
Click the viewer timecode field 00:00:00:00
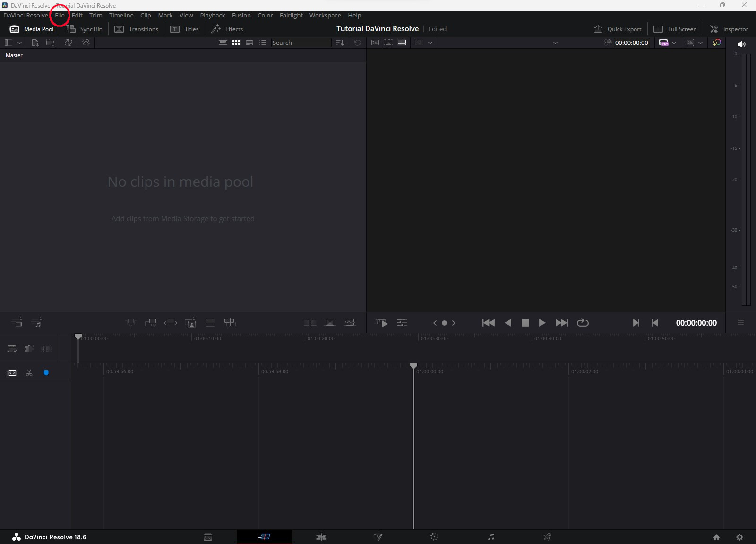pyautogui.click(x=631, y=43)
